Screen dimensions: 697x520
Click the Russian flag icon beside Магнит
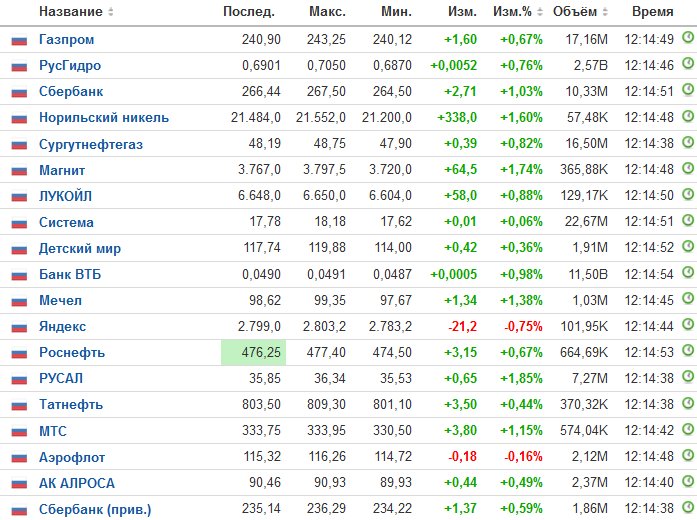[x=19, y=171]
